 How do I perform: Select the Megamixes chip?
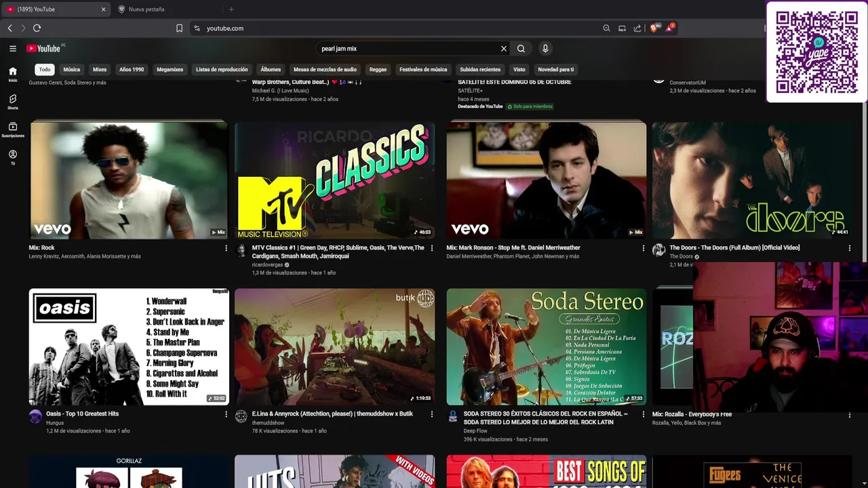170,69
